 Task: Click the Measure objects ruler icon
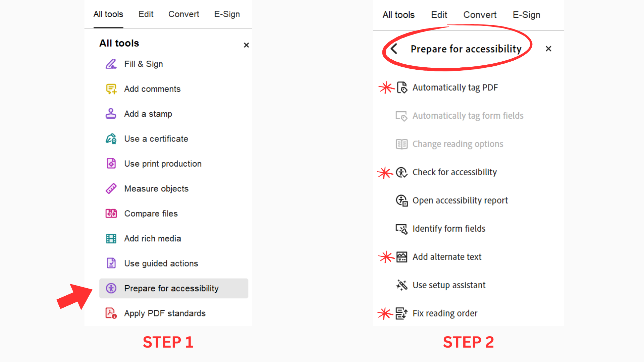tap(111, 189)
